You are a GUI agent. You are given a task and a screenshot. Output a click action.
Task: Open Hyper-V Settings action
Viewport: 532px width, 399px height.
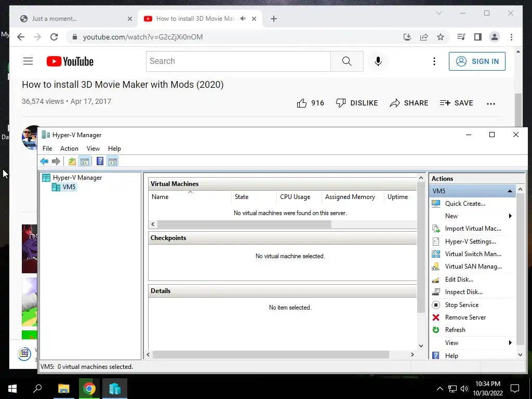(x=470, y=242)
